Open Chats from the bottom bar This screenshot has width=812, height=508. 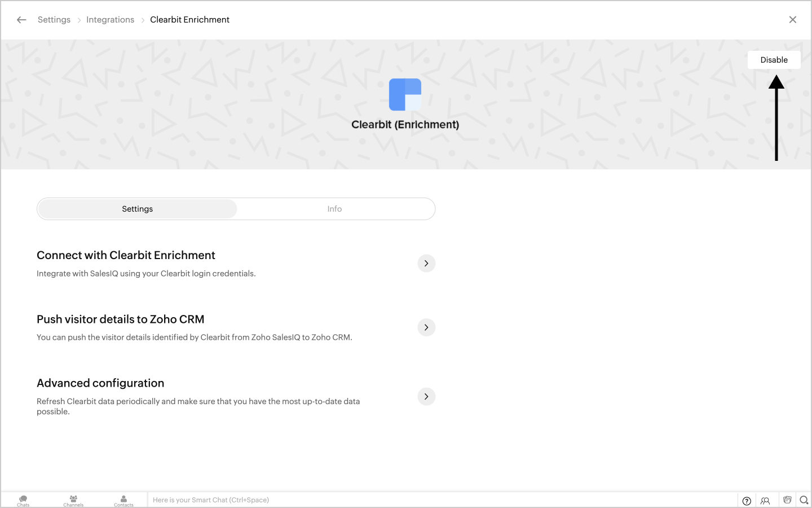[x=23, y=501]
